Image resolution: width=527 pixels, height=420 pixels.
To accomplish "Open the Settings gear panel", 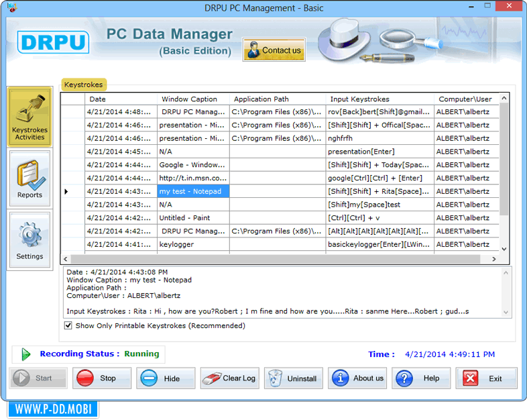I will coord(30,240).
